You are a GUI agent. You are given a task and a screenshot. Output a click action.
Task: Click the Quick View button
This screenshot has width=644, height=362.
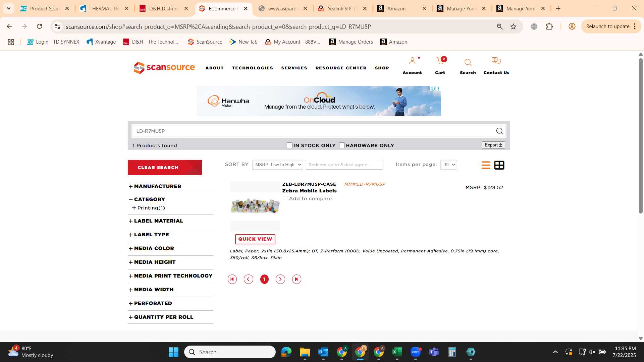click(255, 239)
